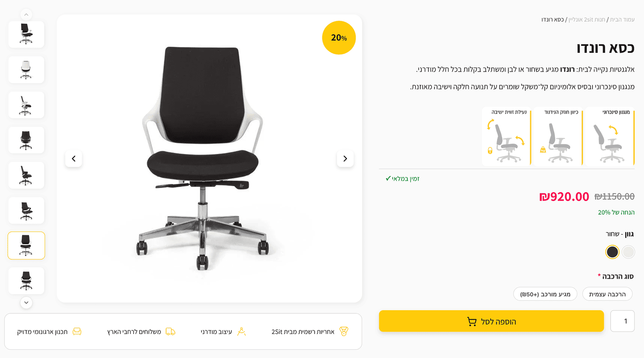Image resolution: width=644 pixels, height=358 pixels.
Task: Click the delivery truck icon for משלוחים לרחבי הארץ
Action: 171,331
